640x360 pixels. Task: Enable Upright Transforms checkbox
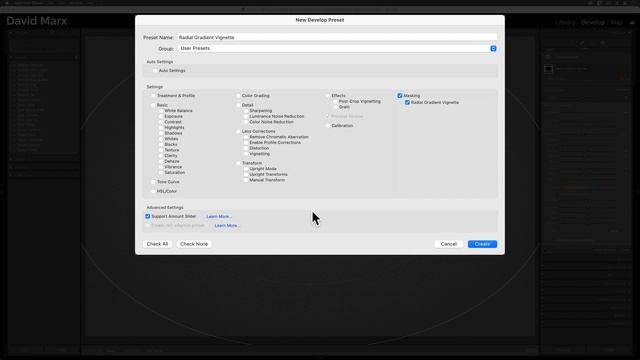pyautogui.click(x=246, y=174)
